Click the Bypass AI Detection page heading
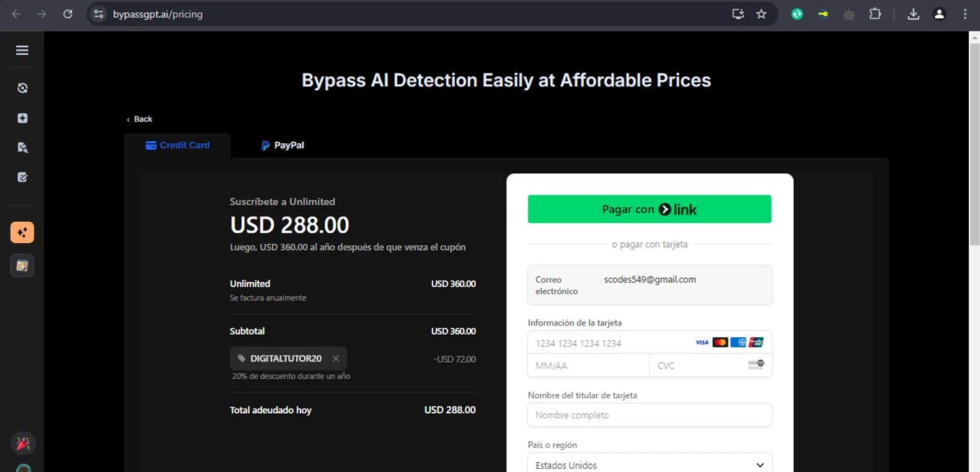Screen dimensions: 980x472 tap(506, 80)
